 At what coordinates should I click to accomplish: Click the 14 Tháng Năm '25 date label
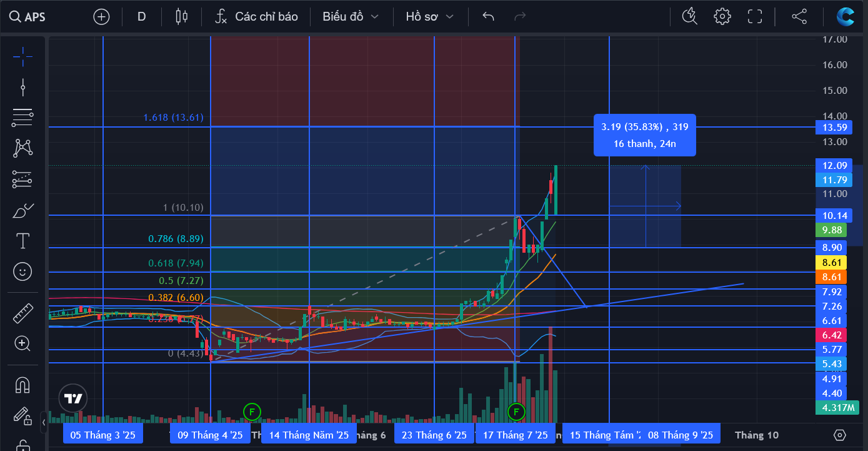point(309,435)
